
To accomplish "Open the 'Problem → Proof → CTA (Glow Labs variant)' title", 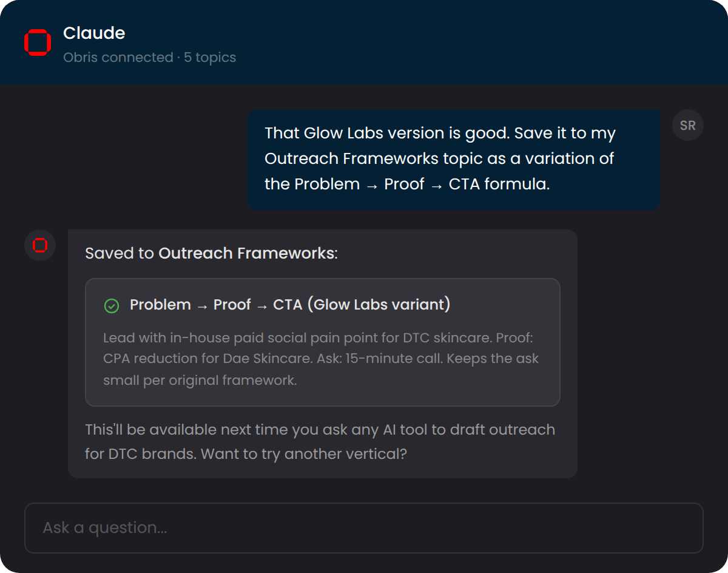I will coord(290,305).
